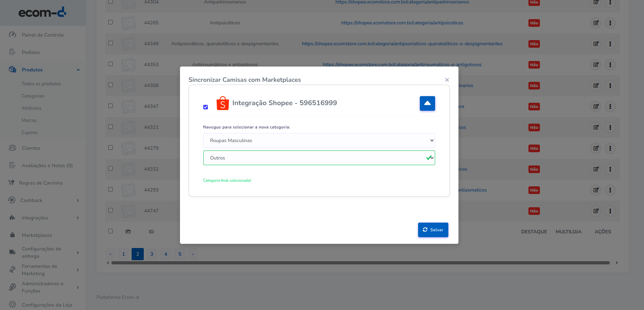Click the Produtos boxes icon
This screenshot has width=644, height=310.
tap(13, 69)
